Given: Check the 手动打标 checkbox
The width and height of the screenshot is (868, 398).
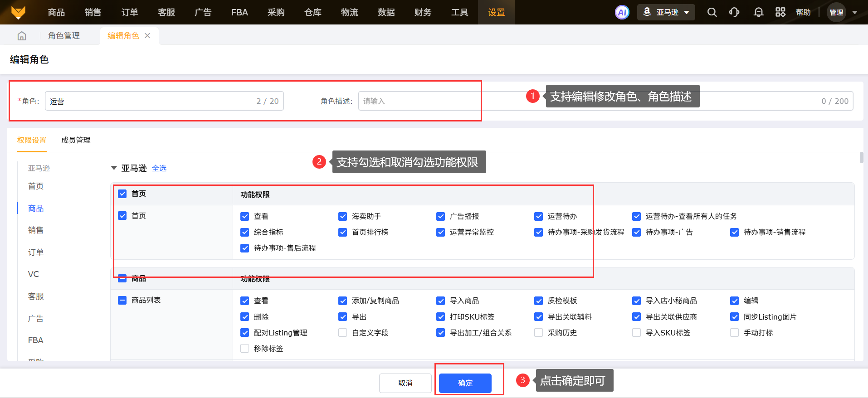Looking at the screenshot, I should (x=734, y=333).
